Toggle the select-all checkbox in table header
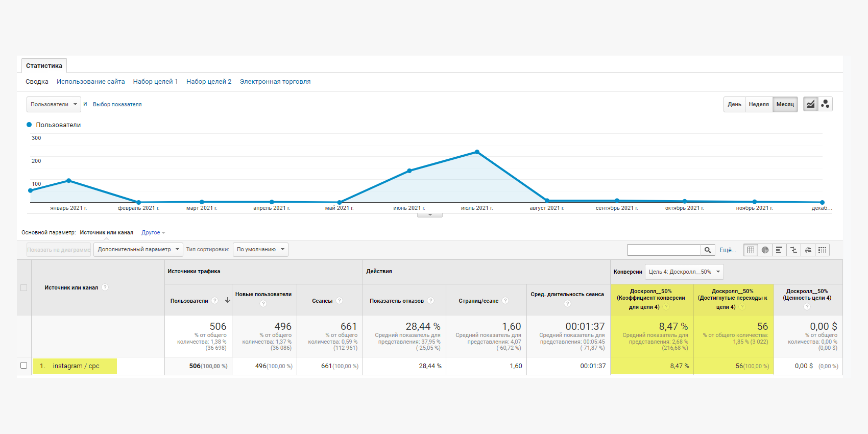Screen dimensions: 868x434 tap(23, 287)
